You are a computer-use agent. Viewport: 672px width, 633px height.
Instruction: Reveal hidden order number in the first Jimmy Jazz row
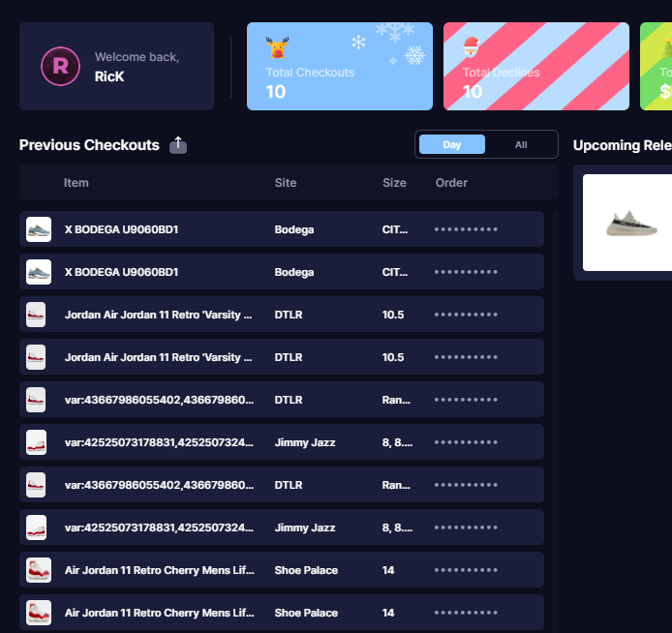[466, 442]
